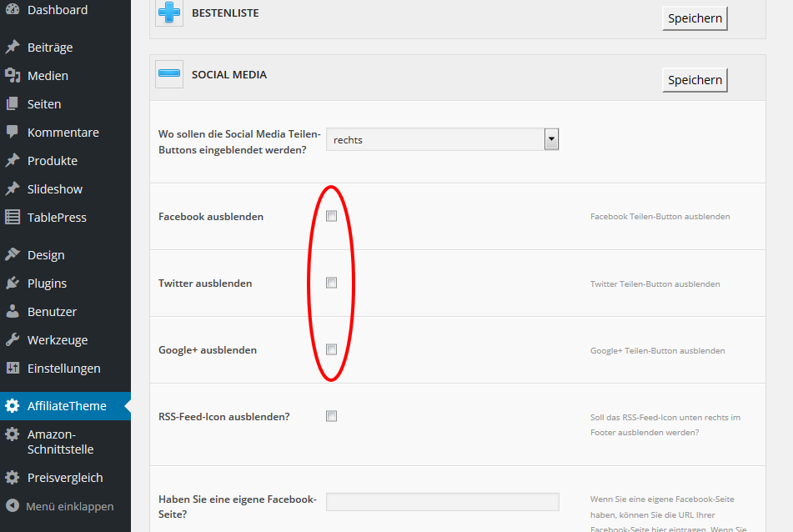Collapse the Social Media section minus icon
The width and height of the screenshot is (793, 532).
(x=169, y=75)
